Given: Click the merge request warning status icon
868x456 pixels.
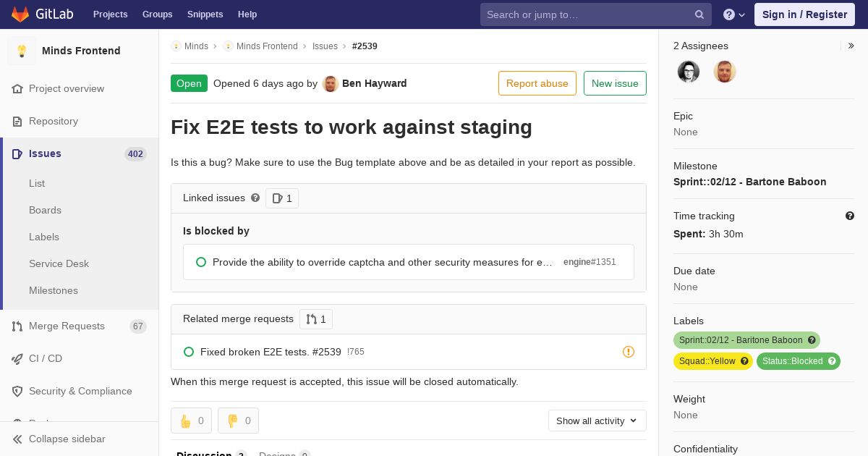Looking at the screenshot, I should coord(629,352).
